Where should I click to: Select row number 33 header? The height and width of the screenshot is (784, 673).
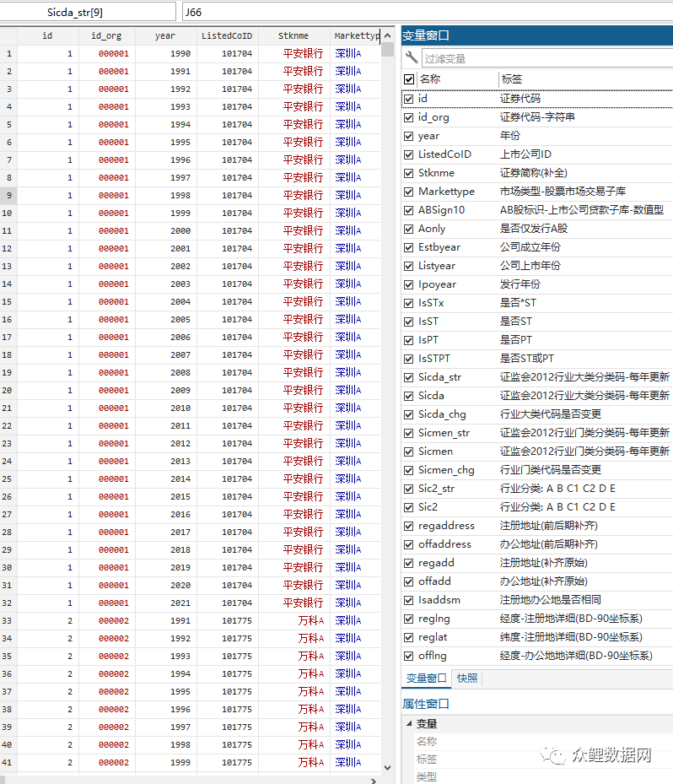[x=8, y=621]
